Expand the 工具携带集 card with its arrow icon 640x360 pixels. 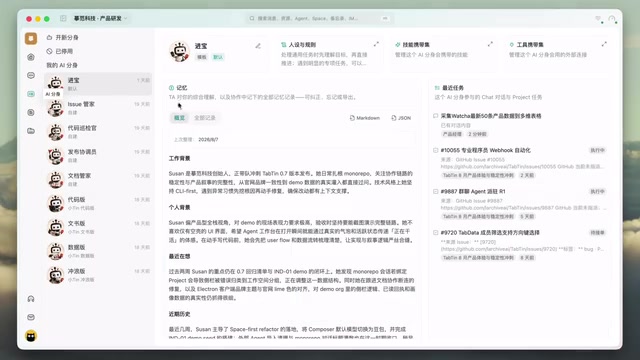point(604,44)
